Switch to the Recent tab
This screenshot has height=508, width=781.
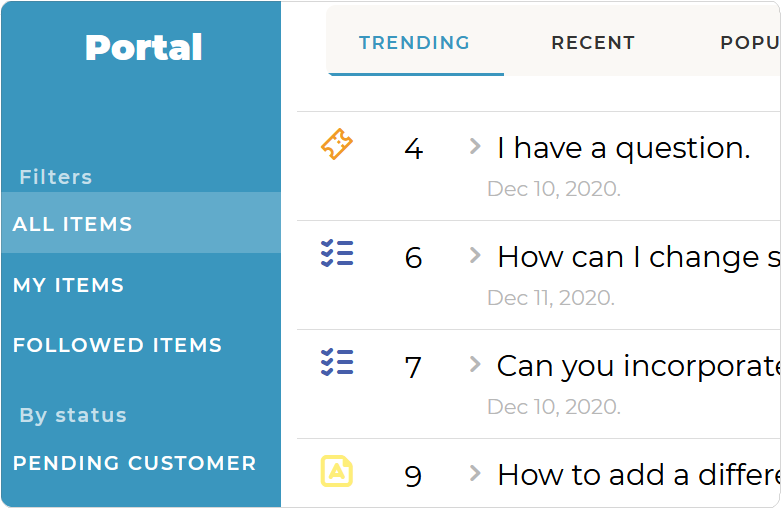(x=593, y=43)
